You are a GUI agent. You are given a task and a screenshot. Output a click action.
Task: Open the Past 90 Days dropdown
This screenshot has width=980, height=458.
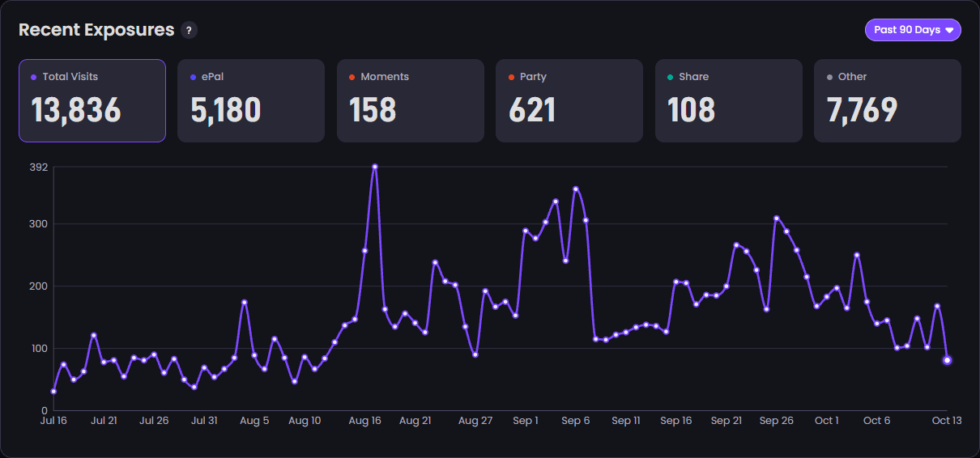coord(913,30)
